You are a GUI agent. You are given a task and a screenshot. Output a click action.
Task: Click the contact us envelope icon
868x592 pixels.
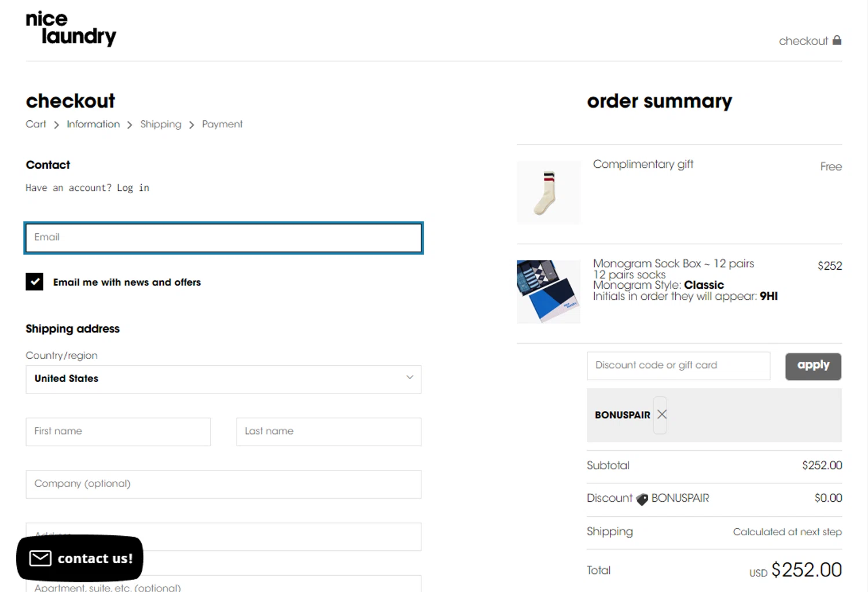tap(41, 558)
